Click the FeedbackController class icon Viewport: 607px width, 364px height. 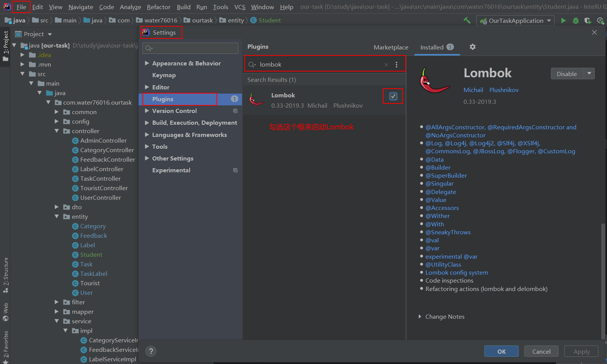point(75,160)
